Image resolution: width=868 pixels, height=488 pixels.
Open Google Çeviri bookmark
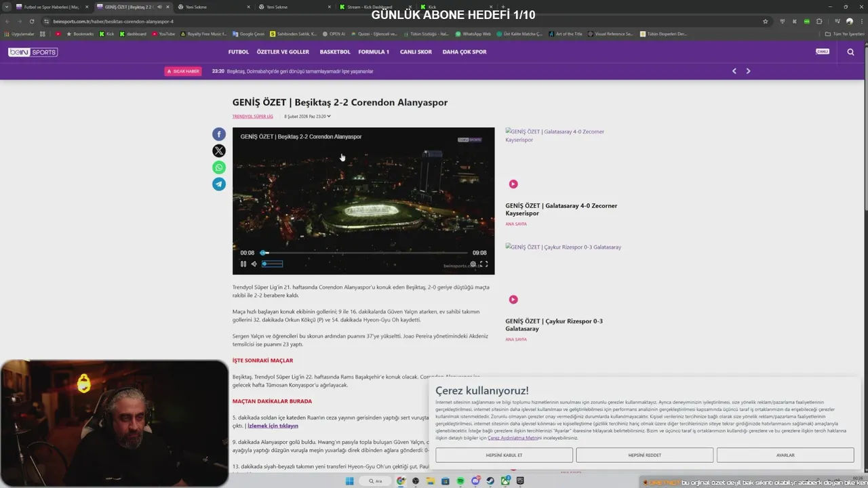[x=248, y=34]
